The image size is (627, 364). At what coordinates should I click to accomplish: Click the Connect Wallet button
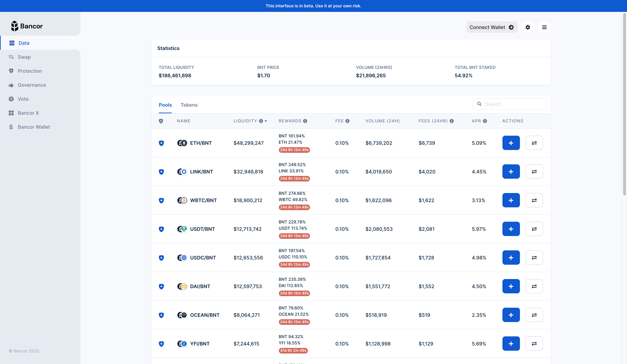(x=492, y=27)
